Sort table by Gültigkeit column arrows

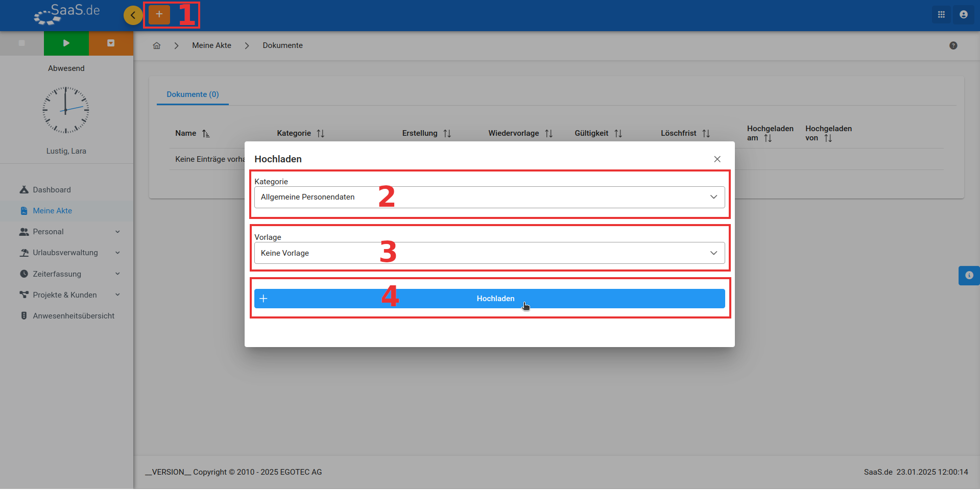pos(618,134)
